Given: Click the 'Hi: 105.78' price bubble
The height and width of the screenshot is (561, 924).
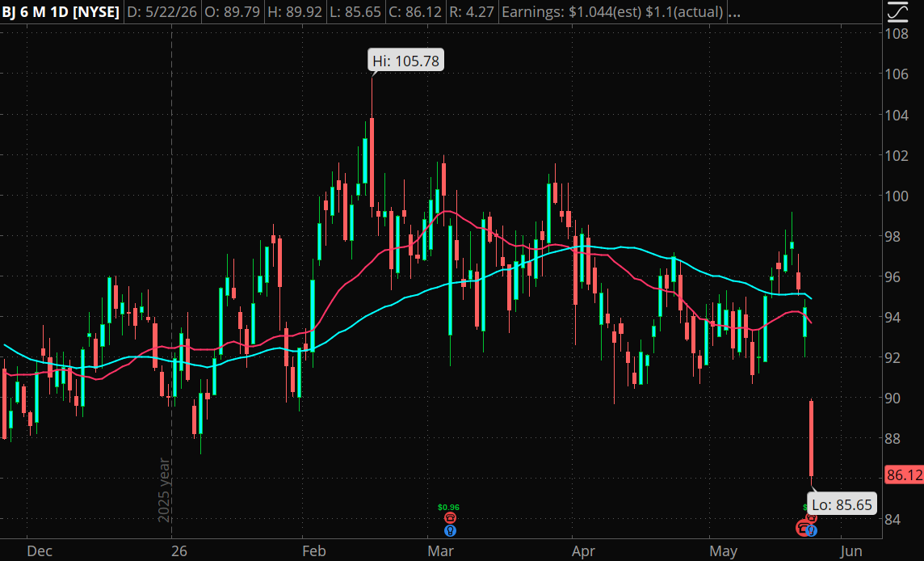Looking at the screenshot, I should tap(405, 61).
